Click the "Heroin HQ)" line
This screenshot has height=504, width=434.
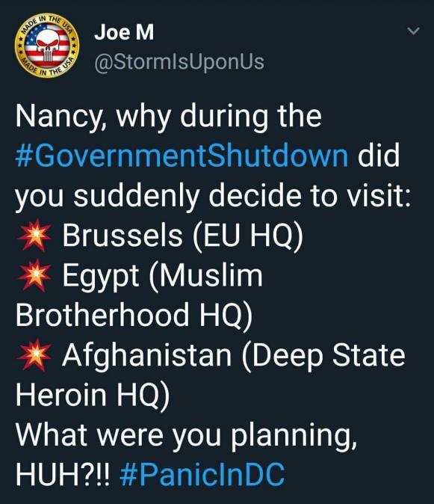pos(93,395)
